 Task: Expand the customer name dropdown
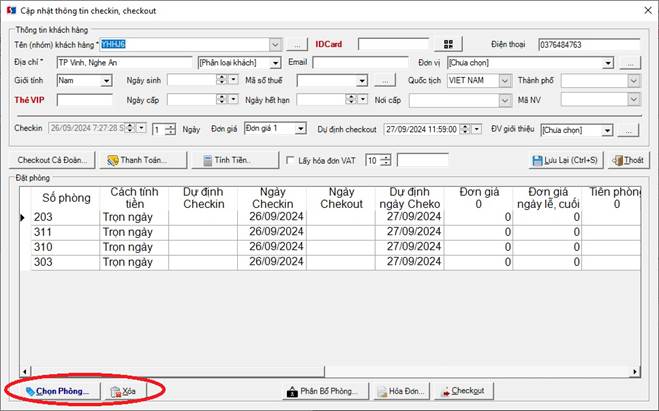pyautogui.click(x=275, y=45)
